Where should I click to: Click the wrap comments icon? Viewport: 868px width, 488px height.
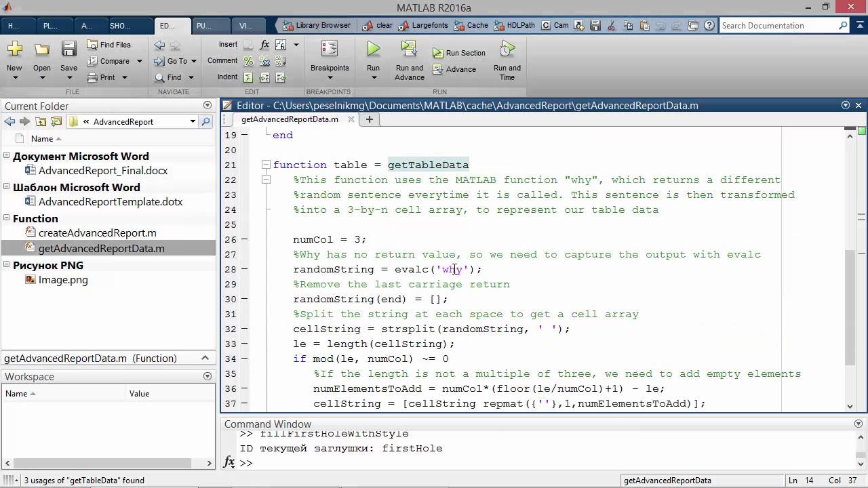279,61
